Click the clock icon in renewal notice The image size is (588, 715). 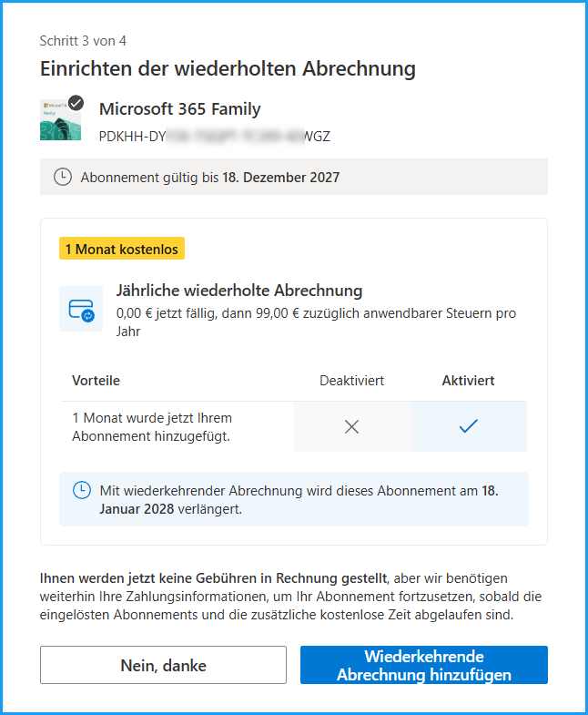coord(82,490)
